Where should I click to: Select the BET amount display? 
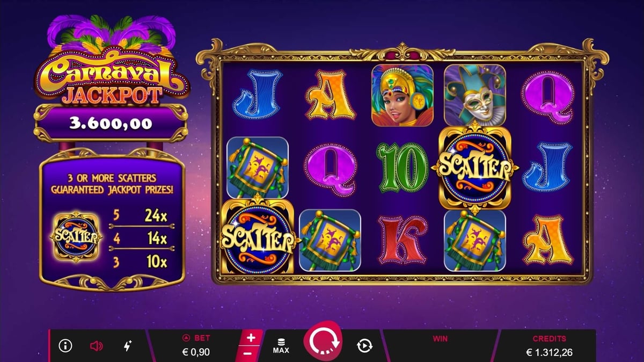click(195, 346)
